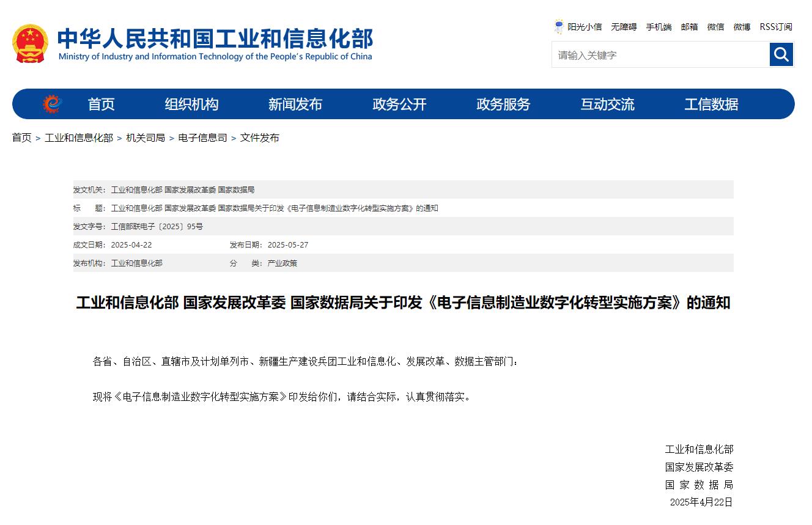Image resolution: width=812 pixels, height=525 pixels.
Task: Click the 无障碍 accessibility link
Action: point(624,27)
